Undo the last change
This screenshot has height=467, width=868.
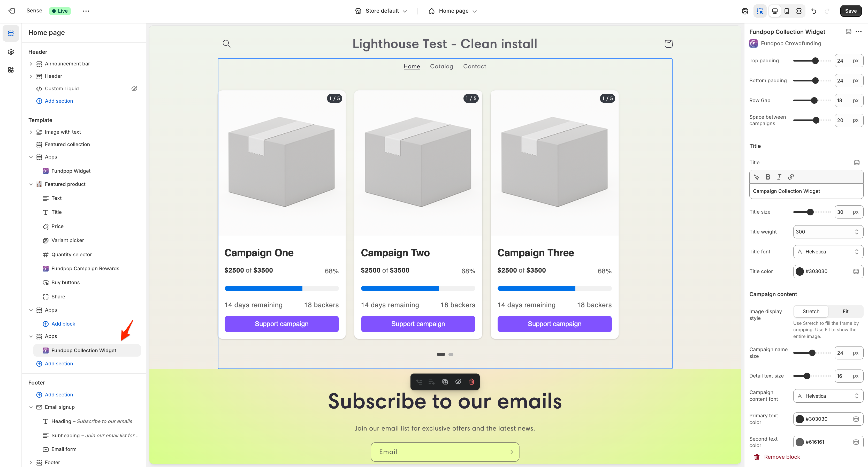click(814, 11)
